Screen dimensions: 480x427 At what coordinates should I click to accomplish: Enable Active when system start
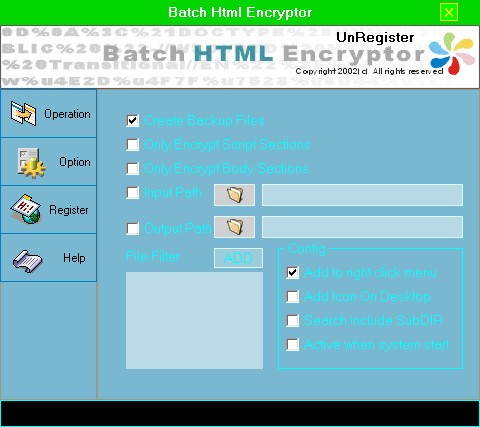click(293, 345)
